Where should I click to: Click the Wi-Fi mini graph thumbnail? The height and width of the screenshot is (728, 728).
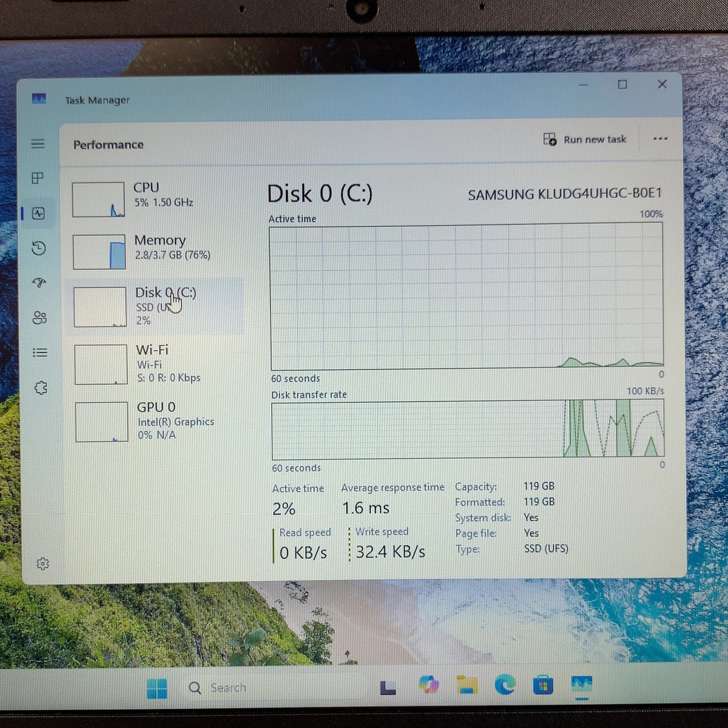[101, 365]
